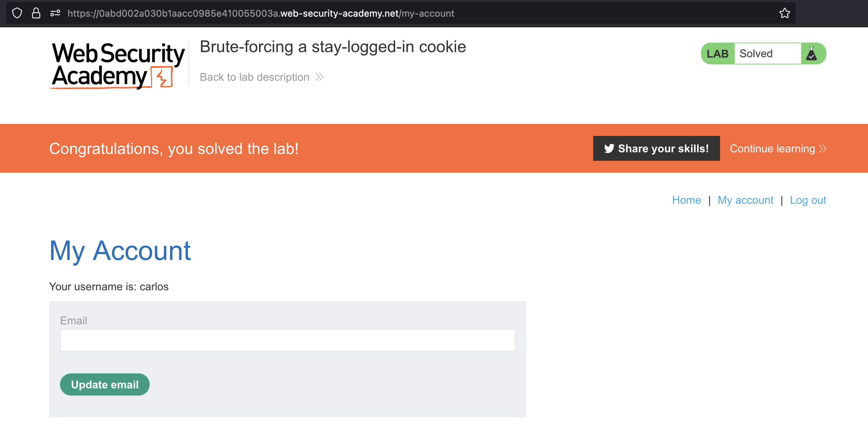868x432 pixels.
Task: Click the Twitter bird icon
Action: 609,149
